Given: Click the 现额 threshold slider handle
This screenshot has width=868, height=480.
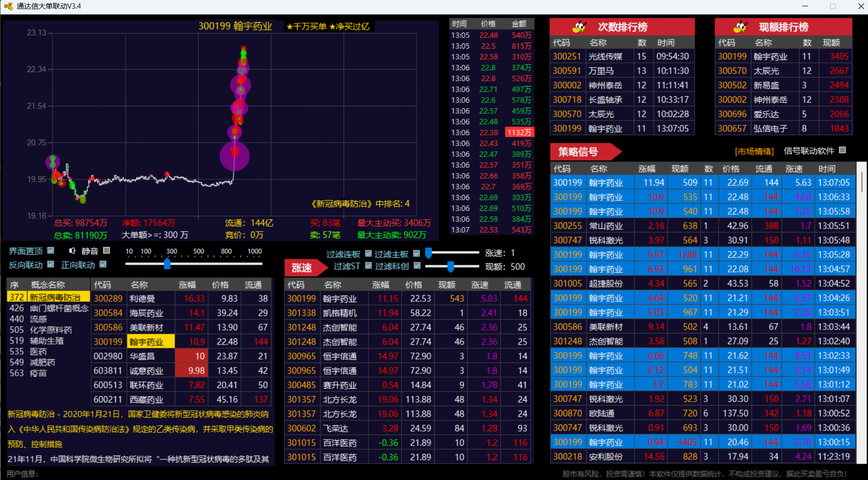Looking at the screenshot, I should tap(451, 266).
